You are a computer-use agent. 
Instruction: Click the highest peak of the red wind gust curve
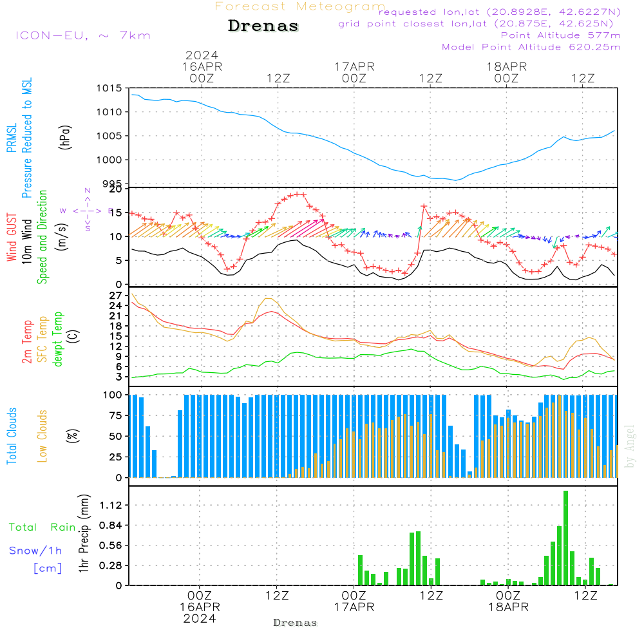[298, 194]
